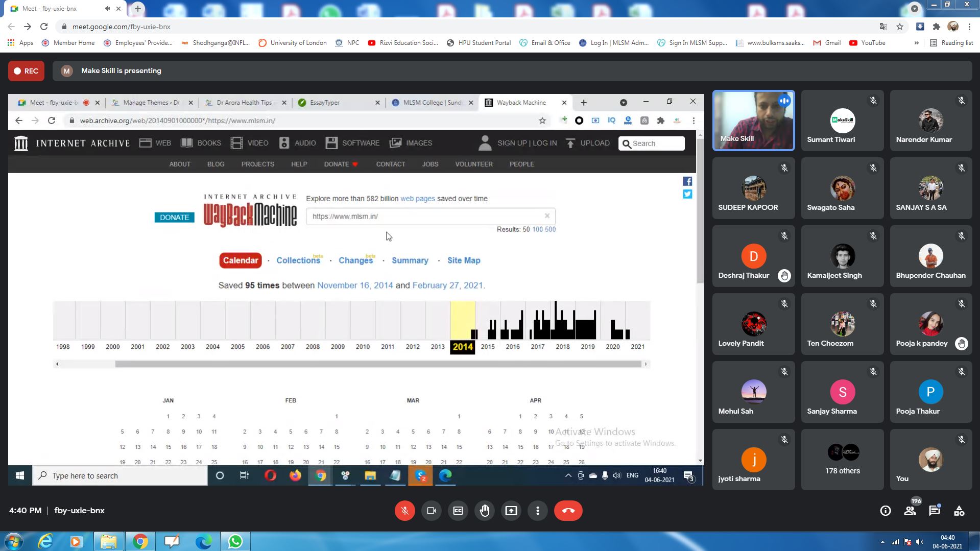This screenshot has height=551, width=980.
Task: Select year 2020 on timeline
Action: tap(613, 347)
